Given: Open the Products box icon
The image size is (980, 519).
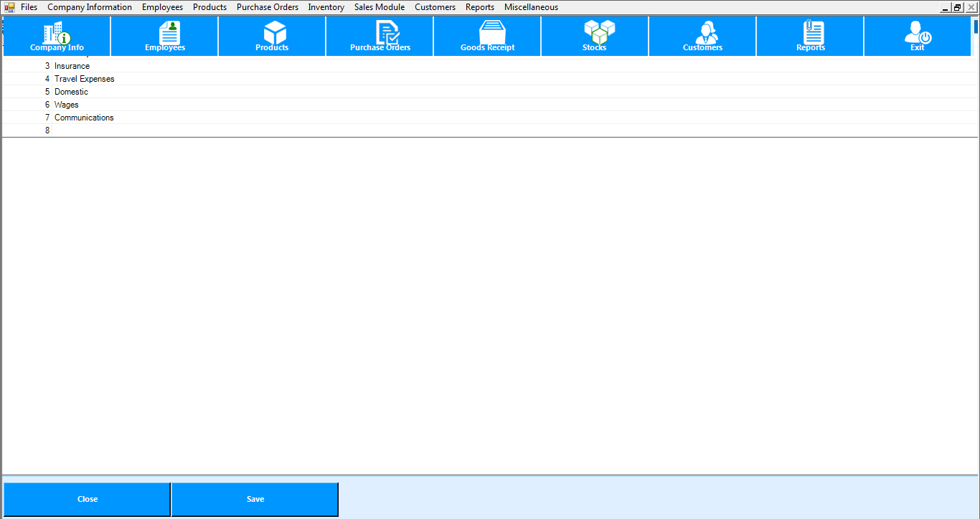Looking at the screenshot, I should (273, 36).
